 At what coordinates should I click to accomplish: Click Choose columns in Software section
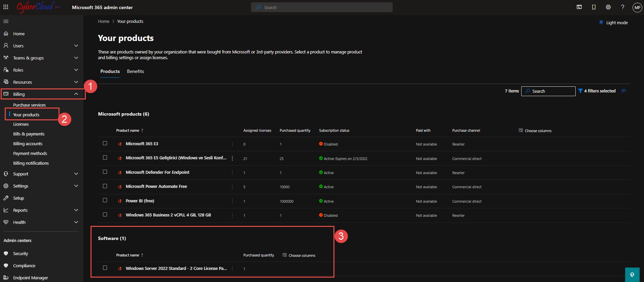click(x=299, y=255)
